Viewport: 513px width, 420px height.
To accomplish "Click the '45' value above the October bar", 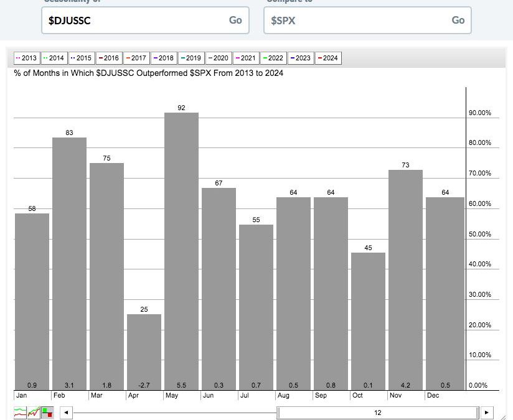I will [x=368, y=248].
